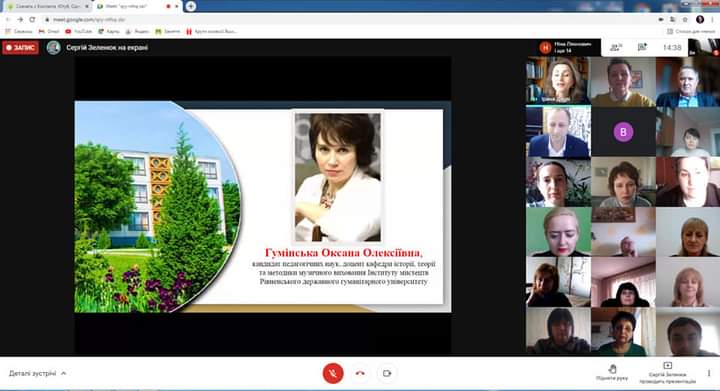Image resolution: width=720 pixels, height=391 pixels.
Task: Click the red ЗАПИС recording indicator
Action: pyautogui.click(x=20, y=47)
